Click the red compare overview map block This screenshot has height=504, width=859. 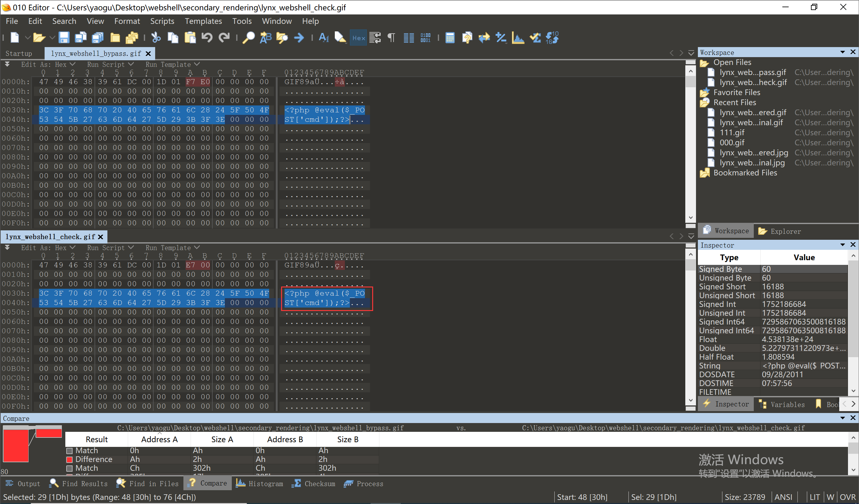[16, 445]
